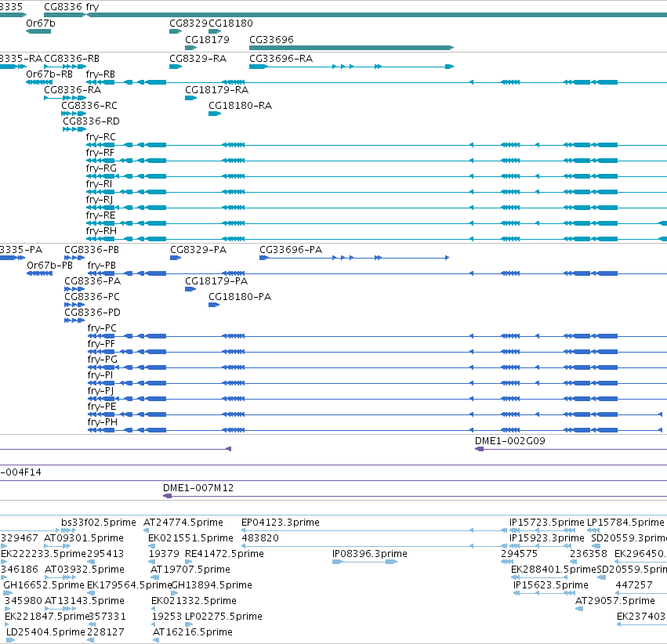This screenshot has width=667, height=644.
Task: Open the CG18179 gene label
Action: click(207, 39)
